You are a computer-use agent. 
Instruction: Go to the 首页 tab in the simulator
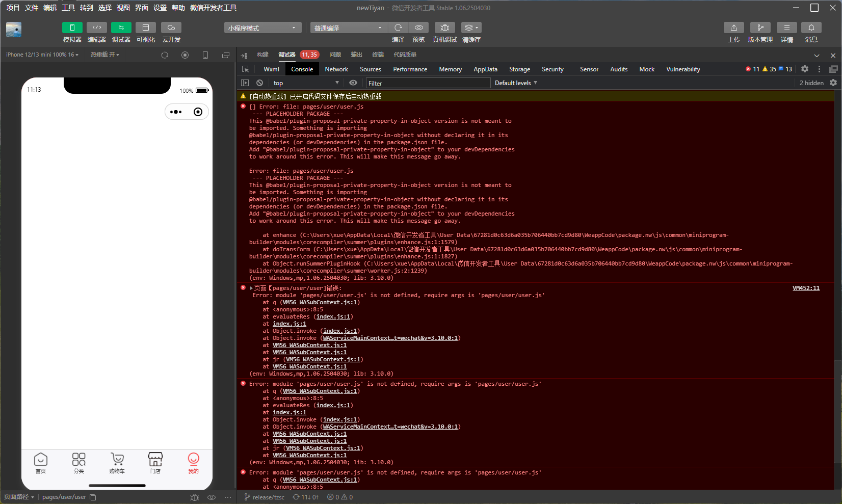(41, 463)
